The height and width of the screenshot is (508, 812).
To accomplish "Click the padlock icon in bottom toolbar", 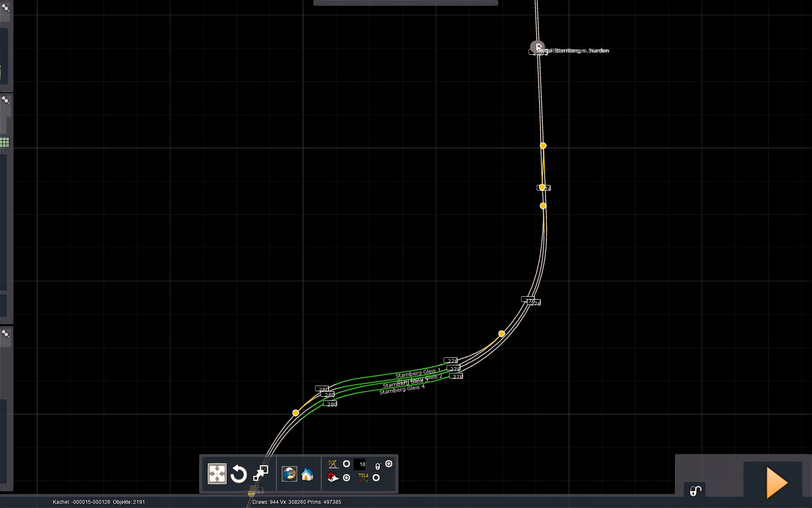I will pyautogui.click(x=378, y=466).
